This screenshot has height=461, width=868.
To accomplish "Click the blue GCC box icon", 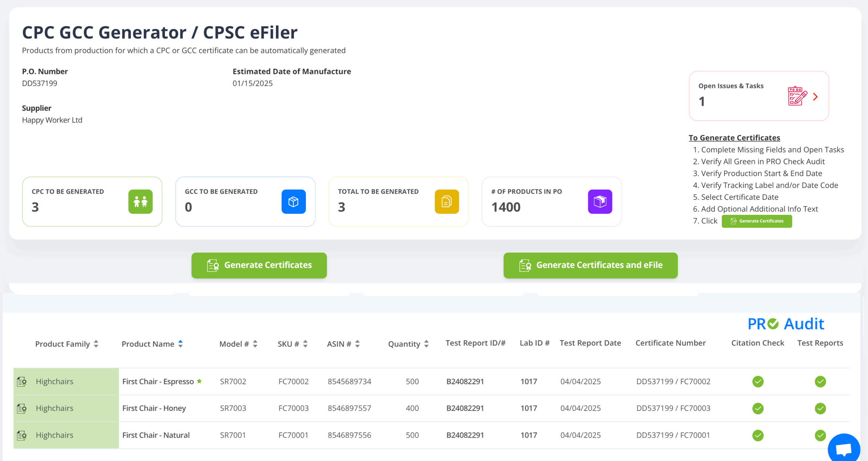I will click(294, 202).
